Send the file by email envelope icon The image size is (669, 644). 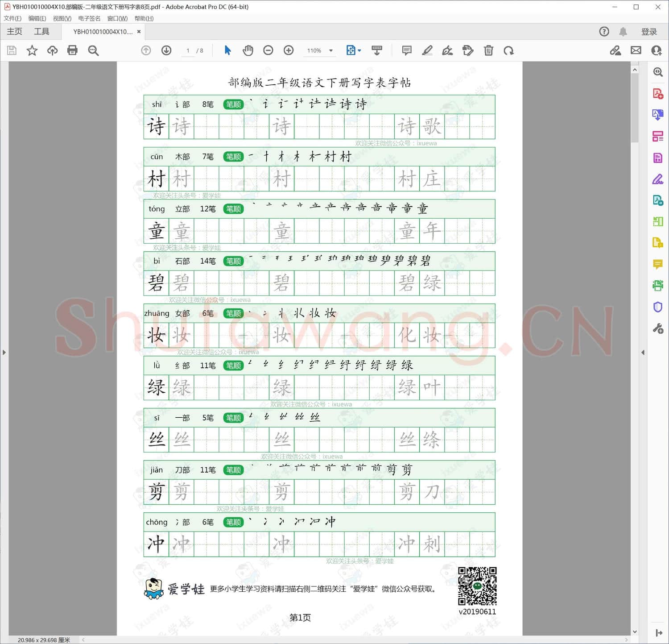tap(636, 50)
